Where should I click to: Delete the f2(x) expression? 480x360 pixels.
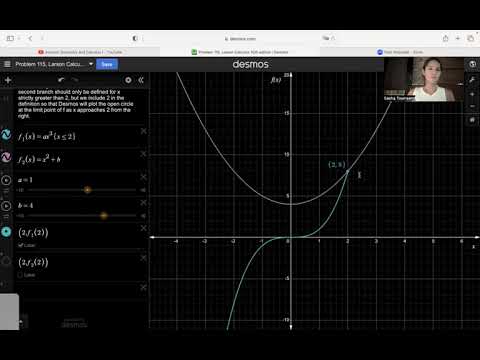coord(143,154)
